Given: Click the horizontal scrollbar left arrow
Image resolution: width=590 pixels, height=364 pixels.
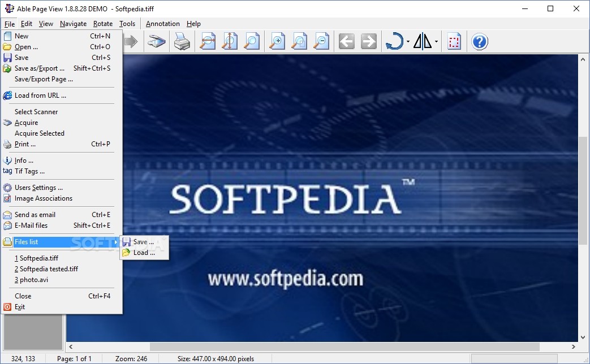Looking at the screenshot, I should click(71, 346).
